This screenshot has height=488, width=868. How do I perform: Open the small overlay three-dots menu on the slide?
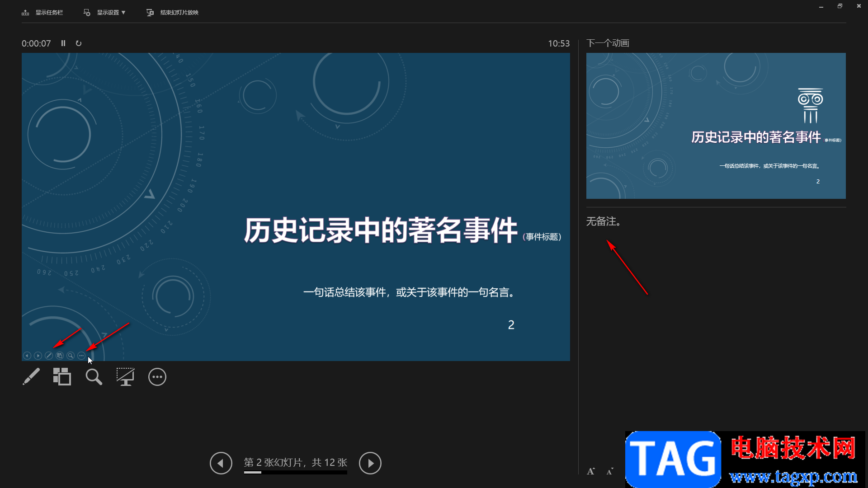[81, 356]
